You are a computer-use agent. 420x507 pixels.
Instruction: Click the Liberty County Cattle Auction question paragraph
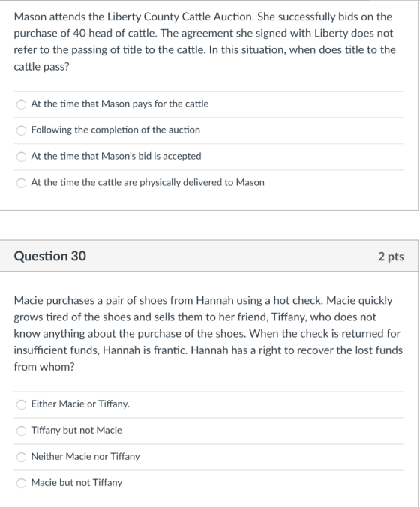click(x=205, y=42)
